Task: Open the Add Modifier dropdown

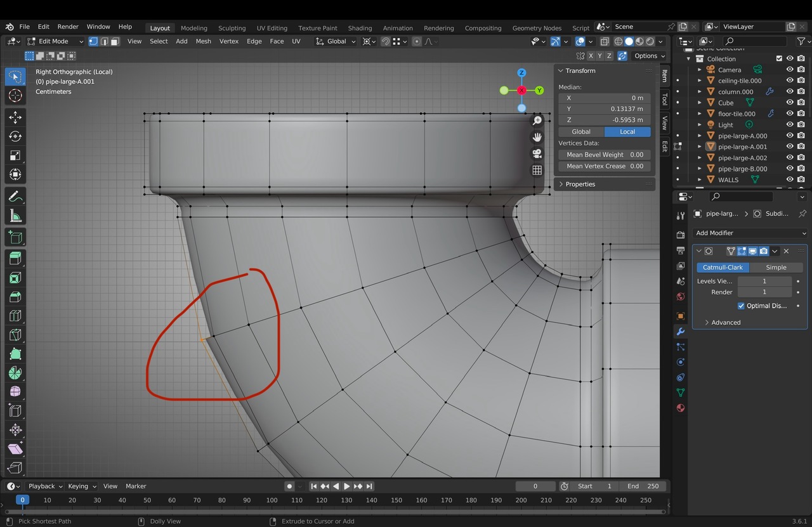Action: click(x=750, y=233)
